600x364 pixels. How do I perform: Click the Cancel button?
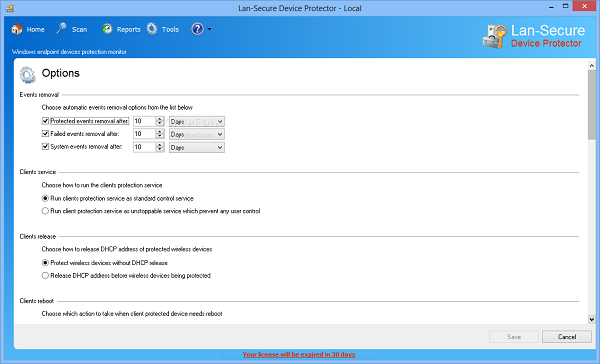[567, 337]
